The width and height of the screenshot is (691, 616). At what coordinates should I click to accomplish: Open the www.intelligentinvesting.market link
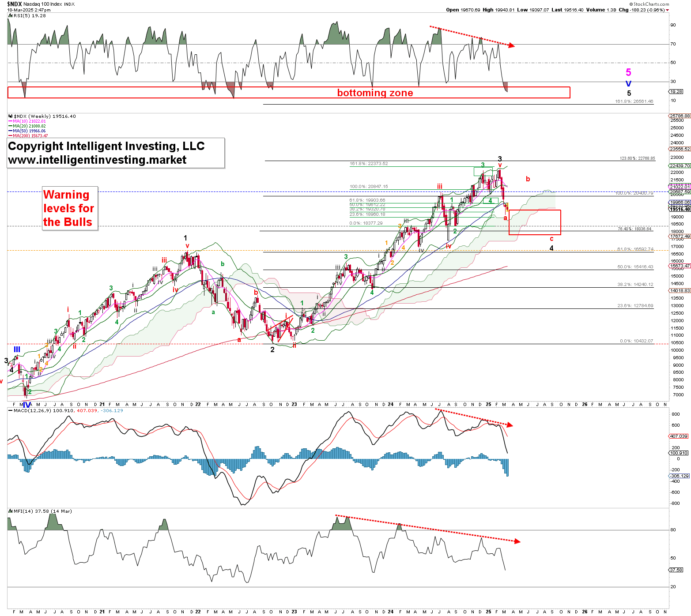97,160
